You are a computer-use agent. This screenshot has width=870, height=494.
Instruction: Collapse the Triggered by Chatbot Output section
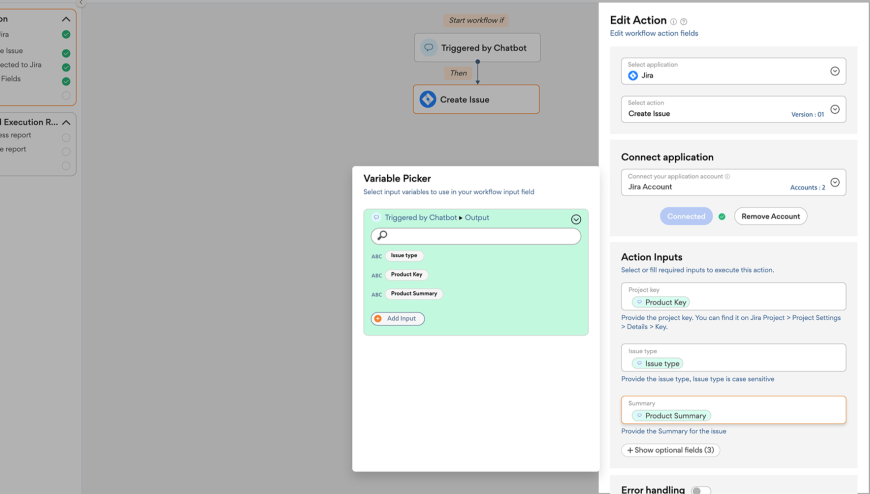[x=575, y=219]
